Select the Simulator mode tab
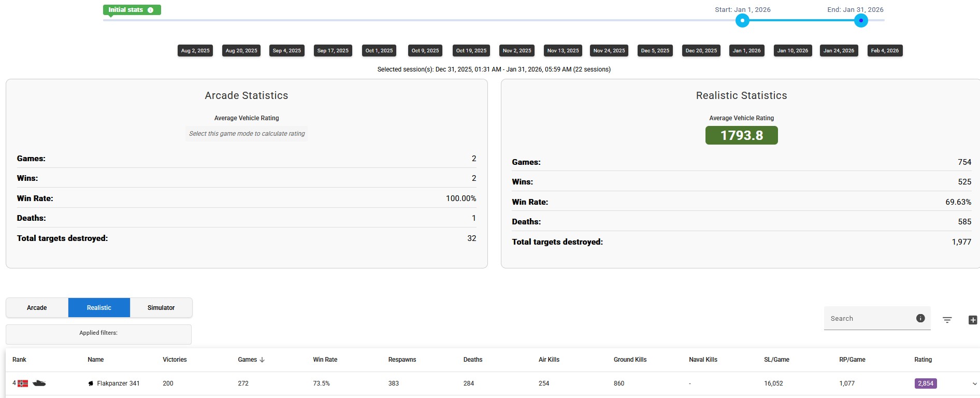 161,308
